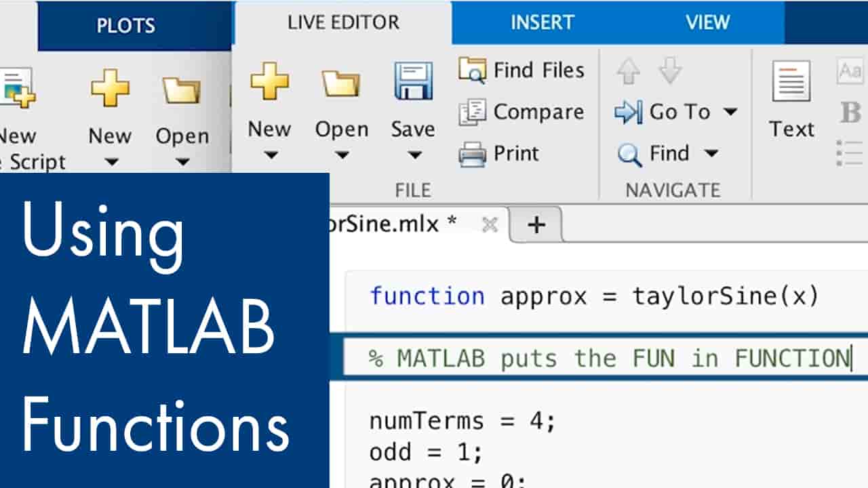
Task: Click the Find magnifier icon
Action: tap(629, 155)
